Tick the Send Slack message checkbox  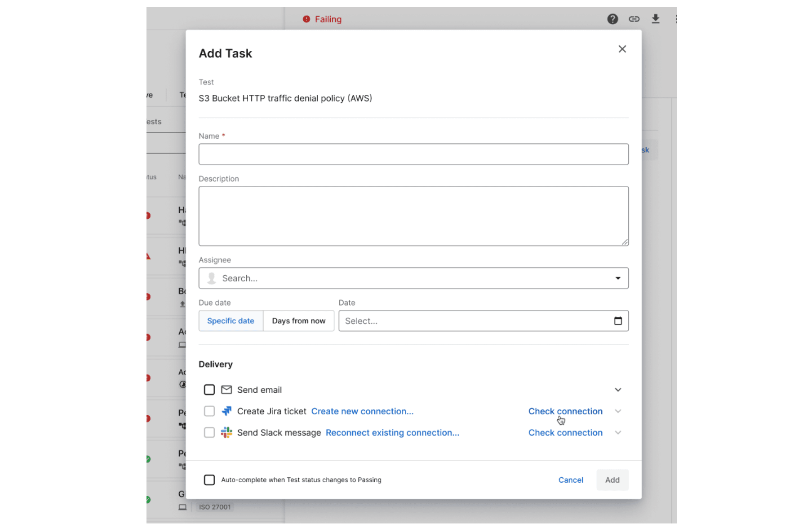point(209,433)
